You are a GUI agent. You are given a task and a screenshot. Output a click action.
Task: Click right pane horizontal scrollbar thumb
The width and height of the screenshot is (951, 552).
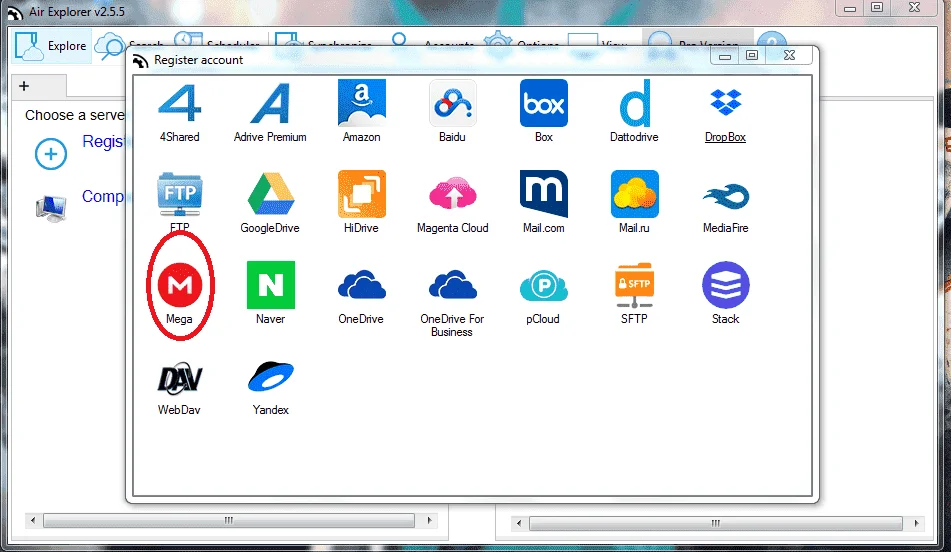coord(716,523)
